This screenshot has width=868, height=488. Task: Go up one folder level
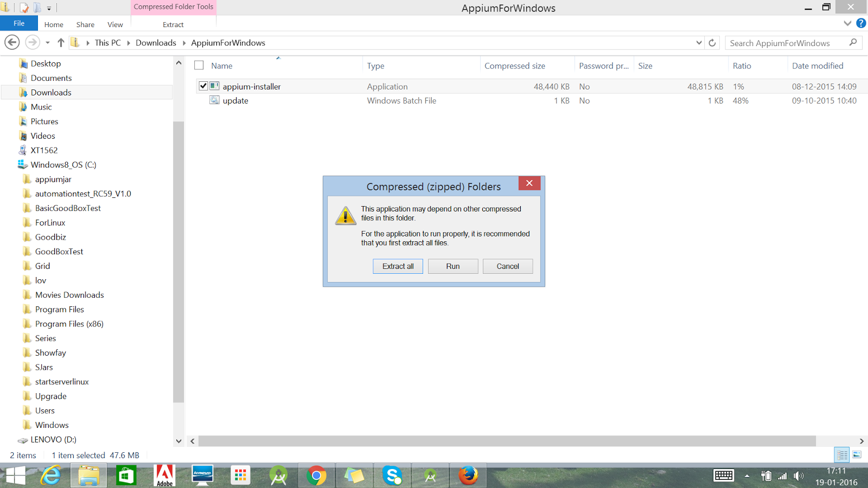coord(61,42)
